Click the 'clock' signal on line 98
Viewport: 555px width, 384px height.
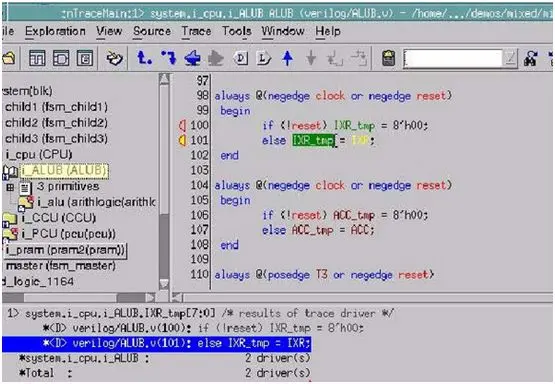click(330, 96)
